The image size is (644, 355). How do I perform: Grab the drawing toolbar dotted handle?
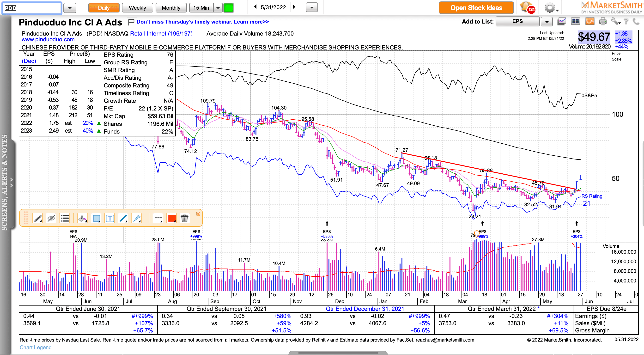pyautogui.click(x=25, y=218)
